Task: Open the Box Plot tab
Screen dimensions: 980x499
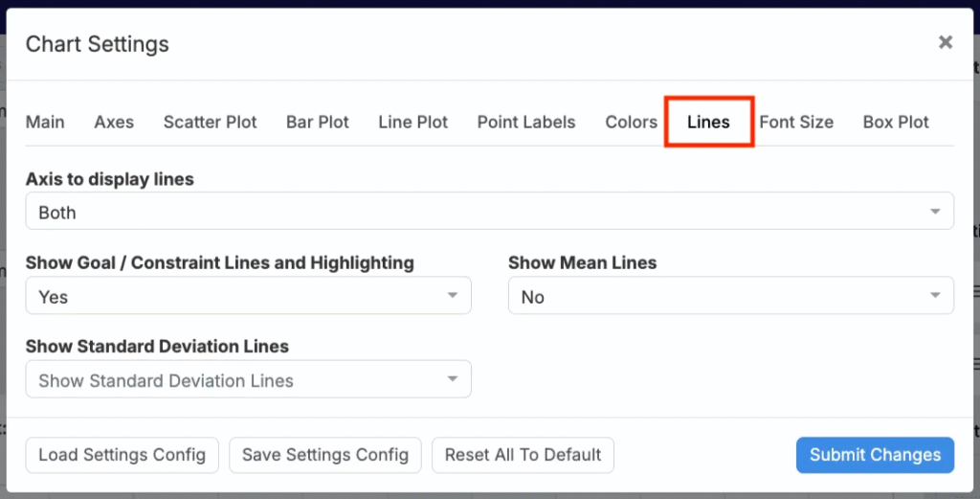Action: (x=896, y=122)
